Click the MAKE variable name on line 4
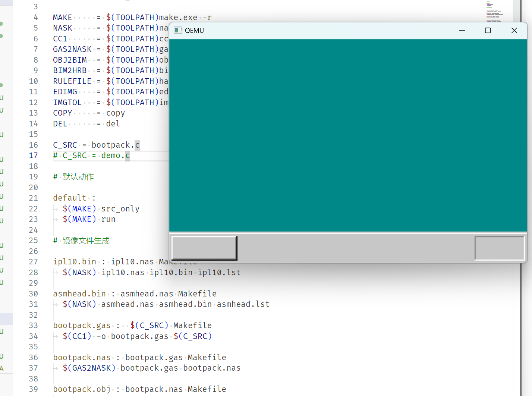 63,18
